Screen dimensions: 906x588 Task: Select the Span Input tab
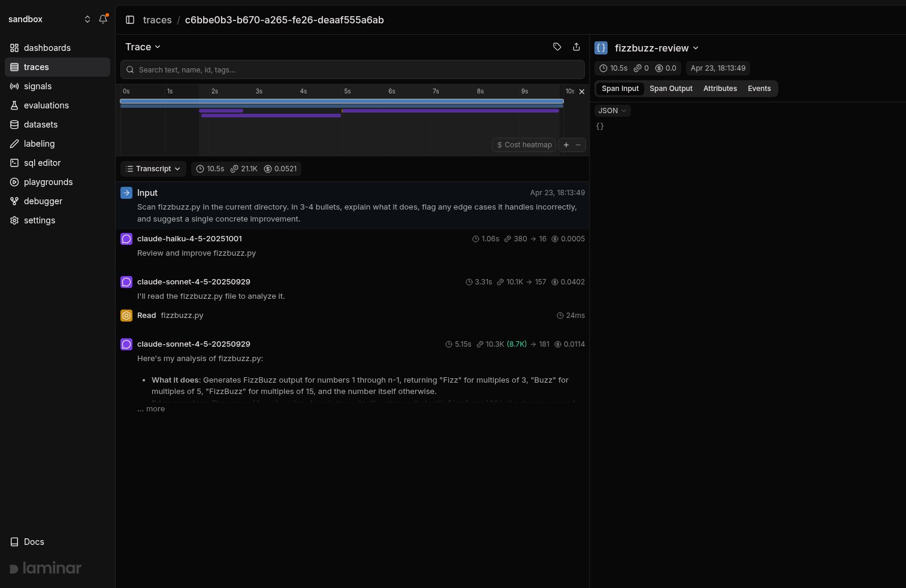620,89
